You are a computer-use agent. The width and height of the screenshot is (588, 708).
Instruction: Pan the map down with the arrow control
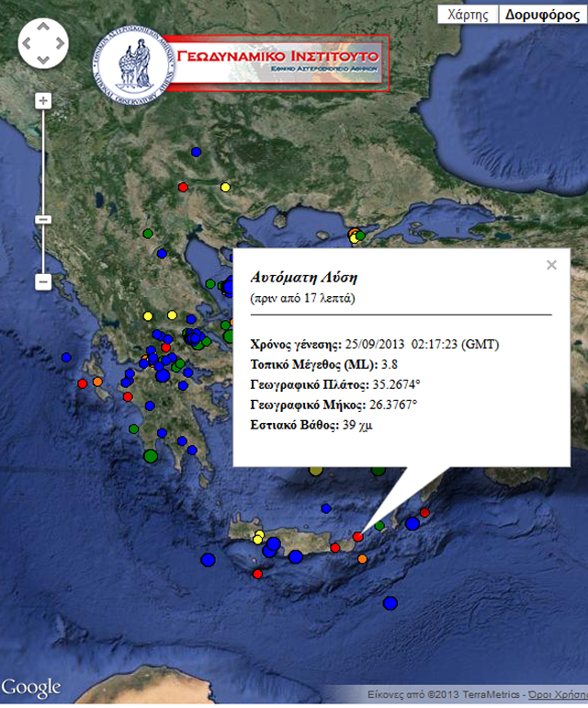coord(43,57)
